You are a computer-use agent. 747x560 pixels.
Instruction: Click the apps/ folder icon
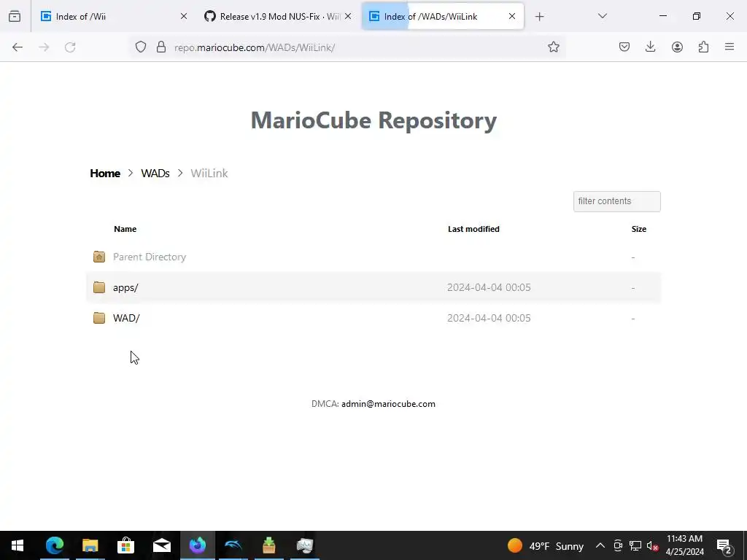[99, 287]
